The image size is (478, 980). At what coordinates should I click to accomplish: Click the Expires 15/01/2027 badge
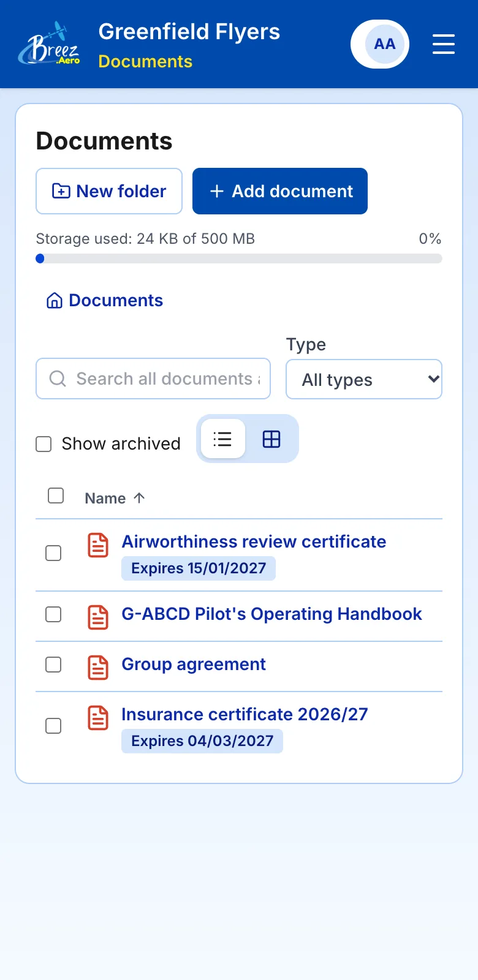[199, 568]
